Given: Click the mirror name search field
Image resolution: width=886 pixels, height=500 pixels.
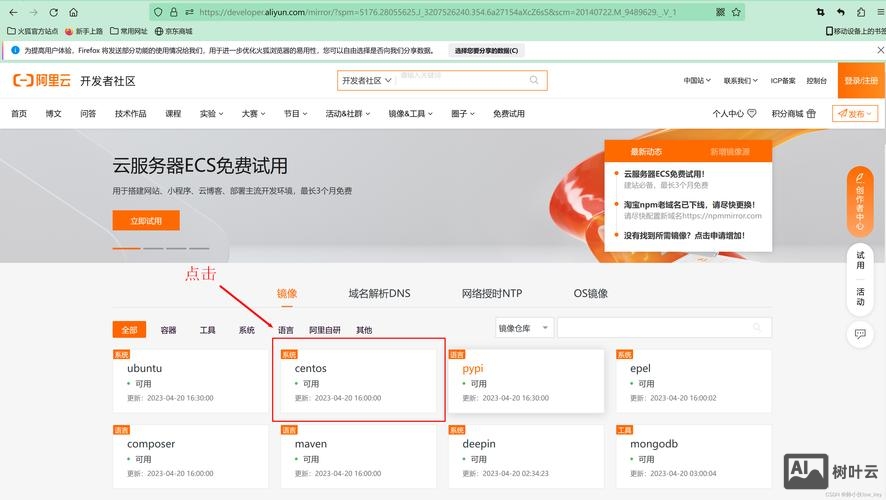Looking at the screenshot, I should 664,328.
